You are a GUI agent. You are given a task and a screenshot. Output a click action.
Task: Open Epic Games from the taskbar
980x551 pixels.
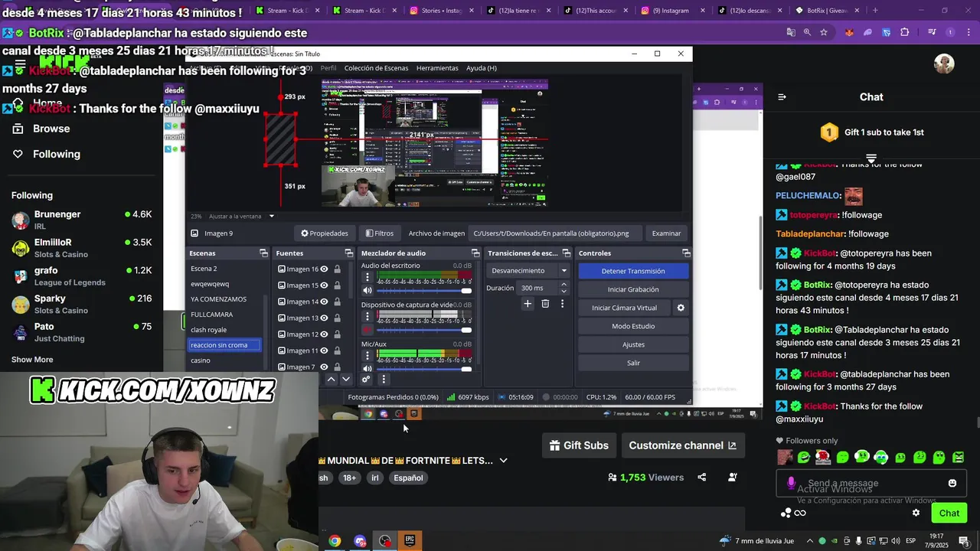point(410,540)
